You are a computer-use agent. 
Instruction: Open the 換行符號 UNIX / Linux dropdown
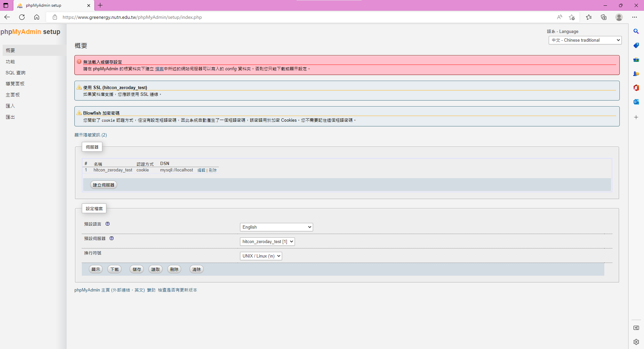point(261,256)
